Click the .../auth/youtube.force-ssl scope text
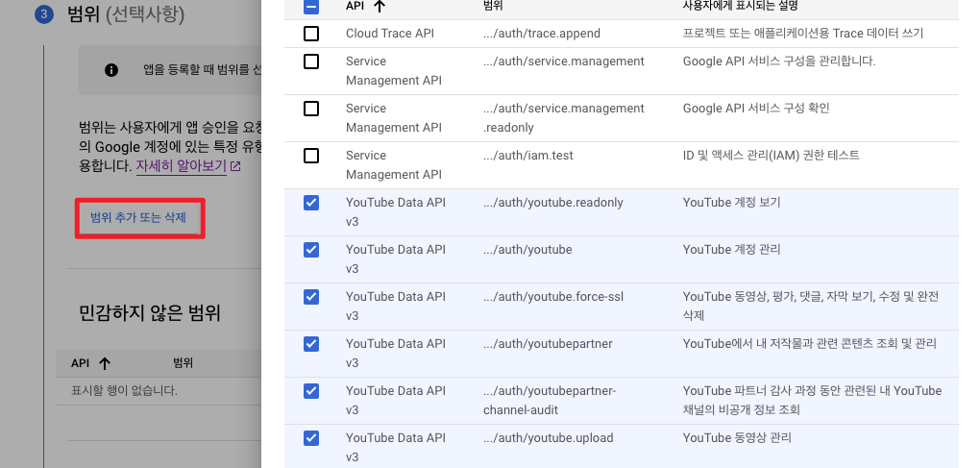 click(x=553, y=297)
